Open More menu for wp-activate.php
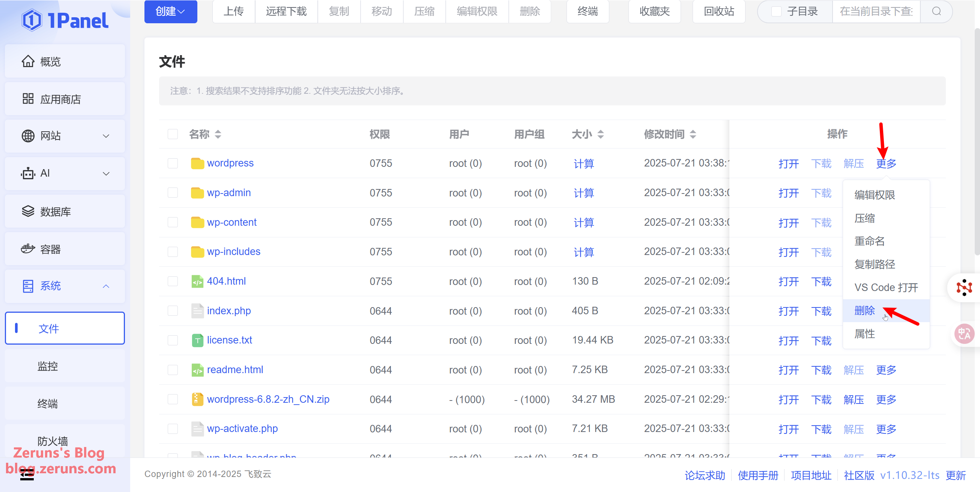The image size is (980, 492). click(886, 429)
